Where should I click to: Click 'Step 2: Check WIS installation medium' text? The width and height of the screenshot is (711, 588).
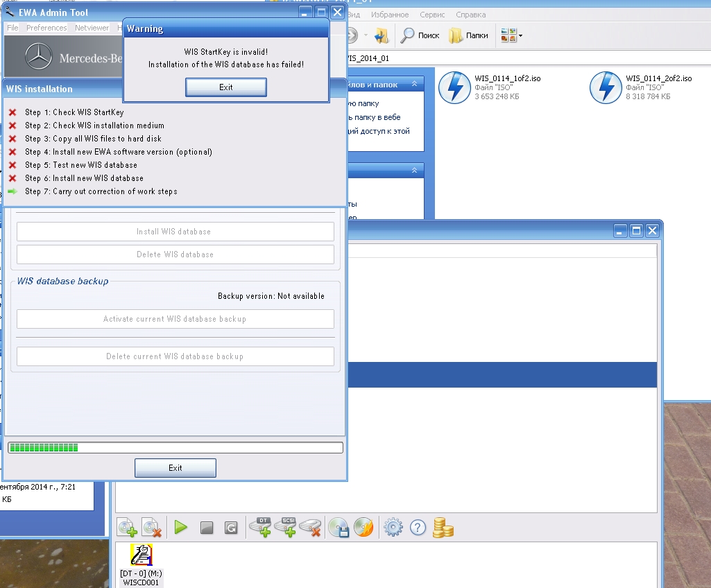point(95,125)
